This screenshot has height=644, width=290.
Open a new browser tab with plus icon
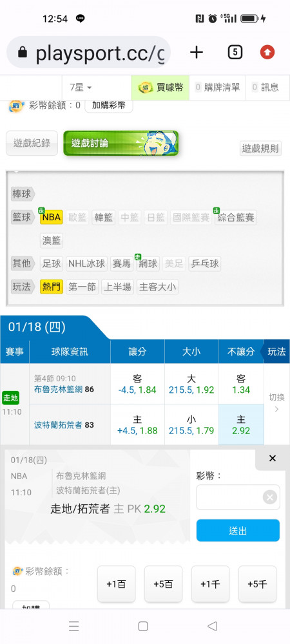[197, 52]
